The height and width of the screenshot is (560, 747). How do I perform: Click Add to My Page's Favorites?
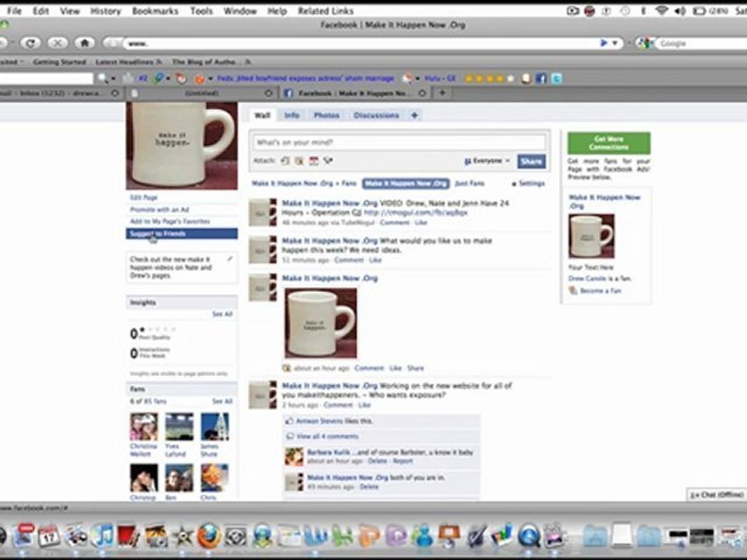(x=170, y=221)
